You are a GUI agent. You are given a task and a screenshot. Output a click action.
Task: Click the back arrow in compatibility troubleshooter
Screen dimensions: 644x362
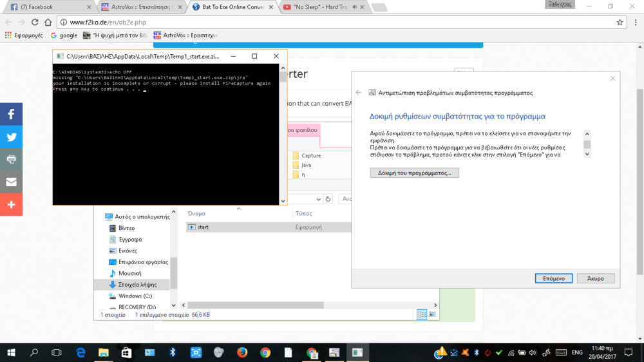pos(359,93)
